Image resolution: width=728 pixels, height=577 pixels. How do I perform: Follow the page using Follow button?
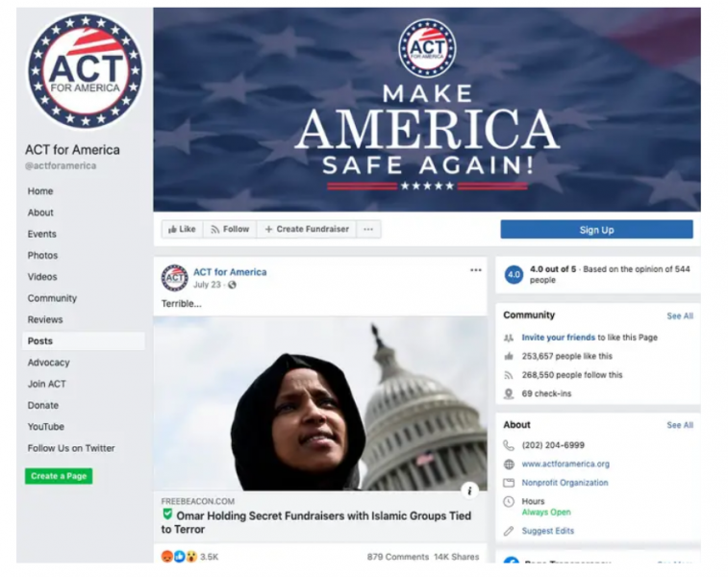[x=230, y=229]
